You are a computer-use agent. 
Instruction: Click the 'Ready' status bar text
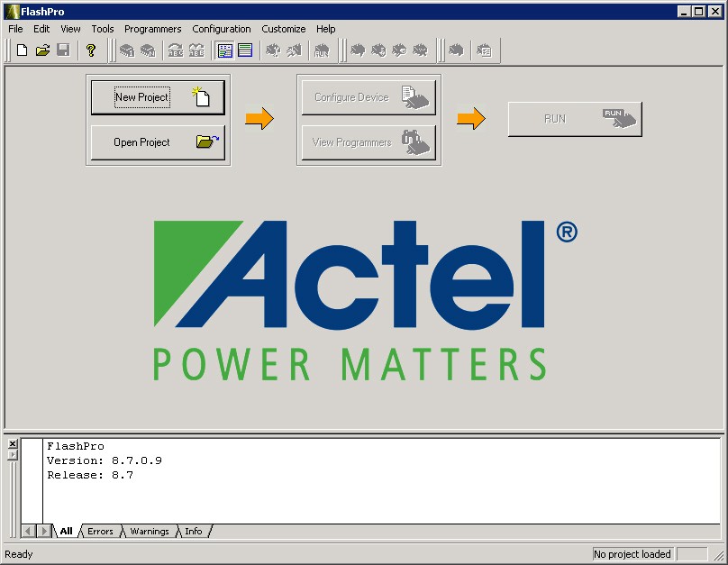pos(19,554)
